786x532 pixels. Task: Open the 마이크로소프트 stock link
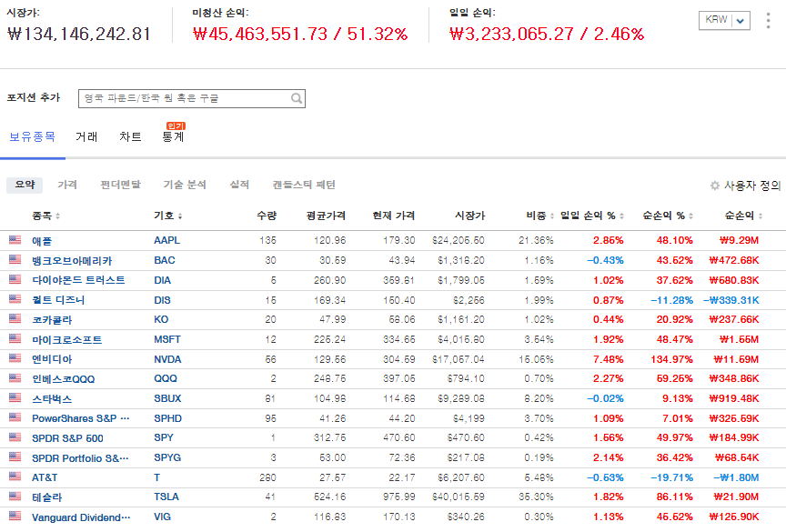click(67, 339)
